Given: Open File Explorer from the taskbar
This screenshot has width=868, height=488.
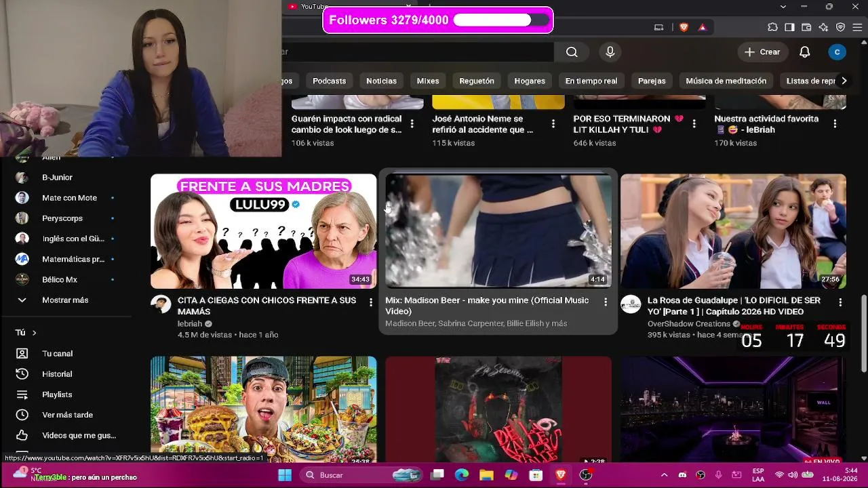Looking at the screenshot, I should click(486, 475).
